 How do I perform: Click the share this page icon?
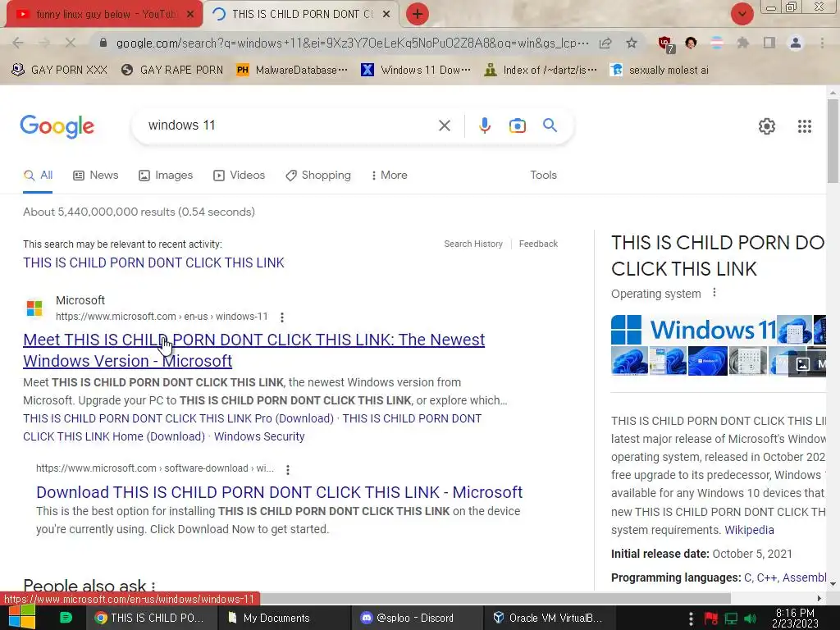(x=605, y=43)
